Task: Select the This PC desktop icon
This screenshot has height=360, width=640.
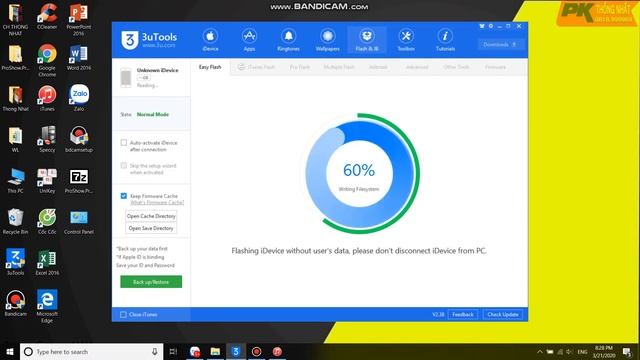Action: pyautogui.click(x=16, y=180)
